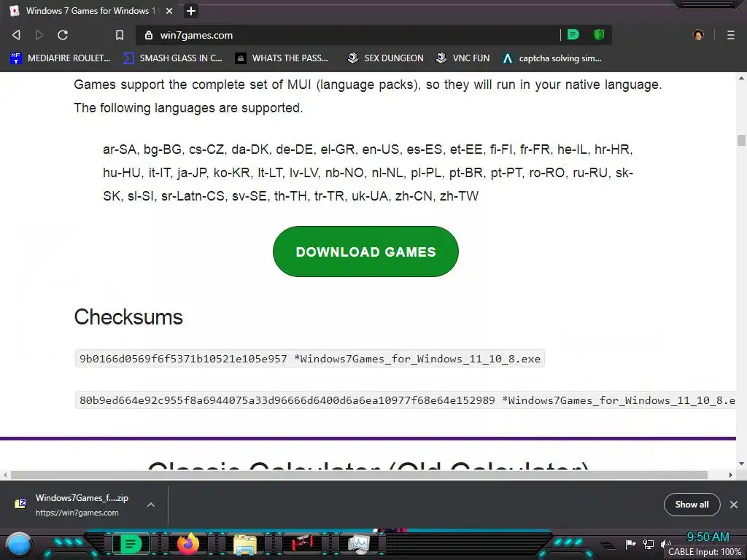
Task: Click Show all downloads
Action: click(x=692, y=505)
